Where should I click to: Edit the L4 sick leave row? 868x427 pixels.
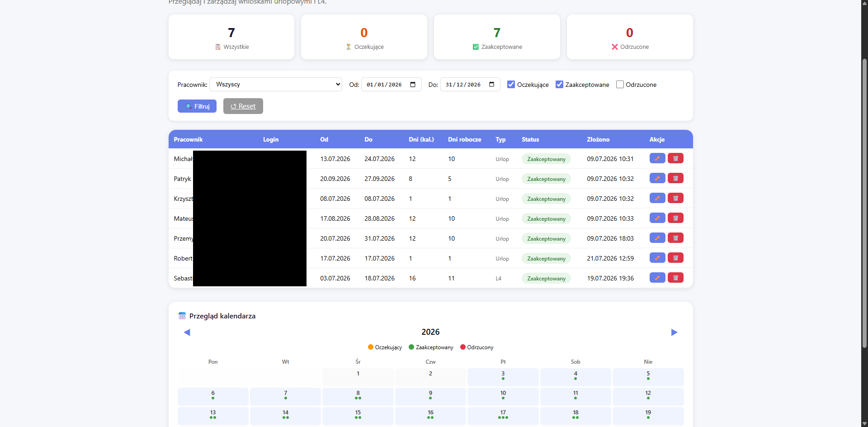coord(657,278)
